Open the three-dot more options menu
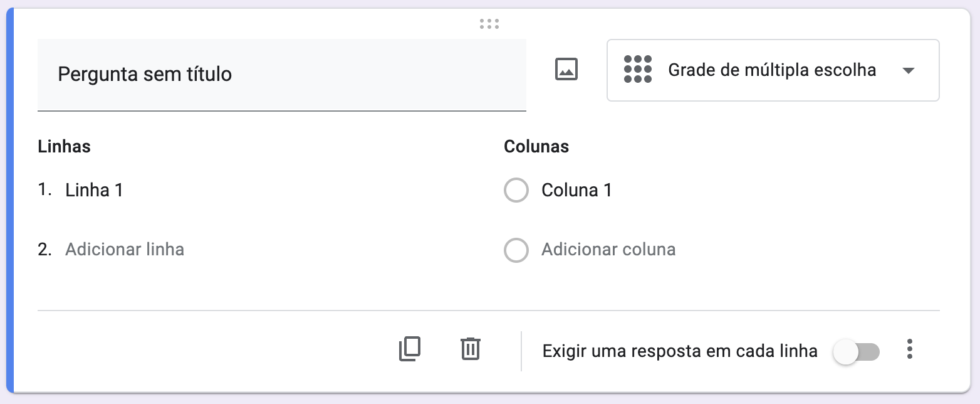Screen dimensions: 980x404 pos(910,349)
